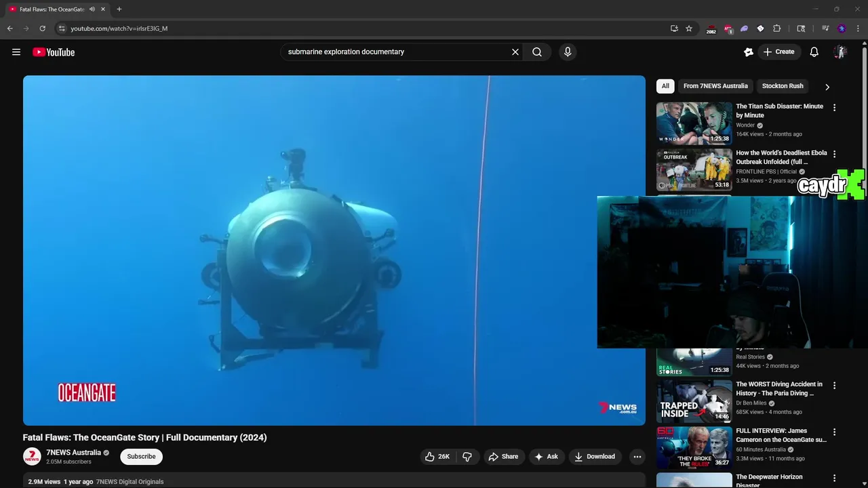The width and height of the screenshot is (868, 488).
Task: Open the Extensions puzzle menu
Action: click(x=777, y=28)
